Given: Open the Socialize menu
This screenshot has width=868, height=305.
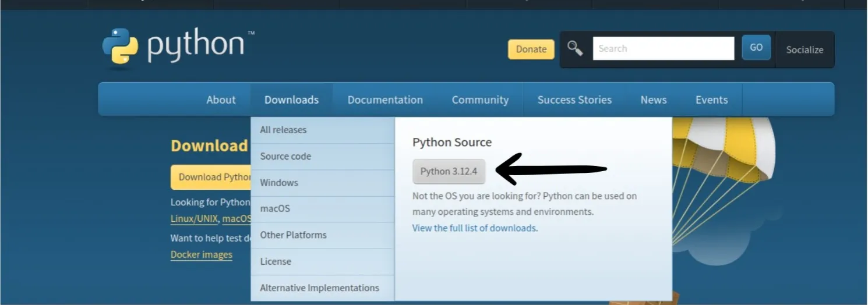Looking at the screenshot, I should pos(805,49).
